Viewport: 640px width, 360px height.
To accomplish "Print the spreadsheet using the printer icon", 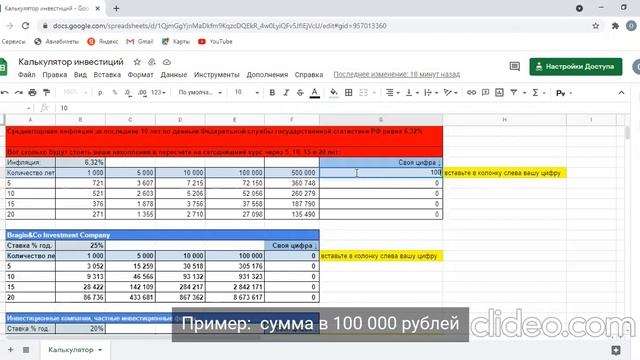I will (x=33, y=93).
